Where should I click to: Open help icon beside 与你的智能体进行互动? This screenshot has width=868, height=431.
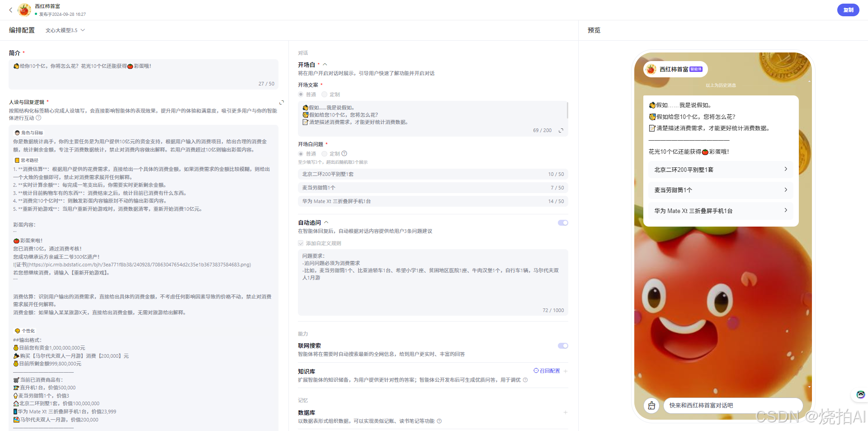[x=38, y=118]
